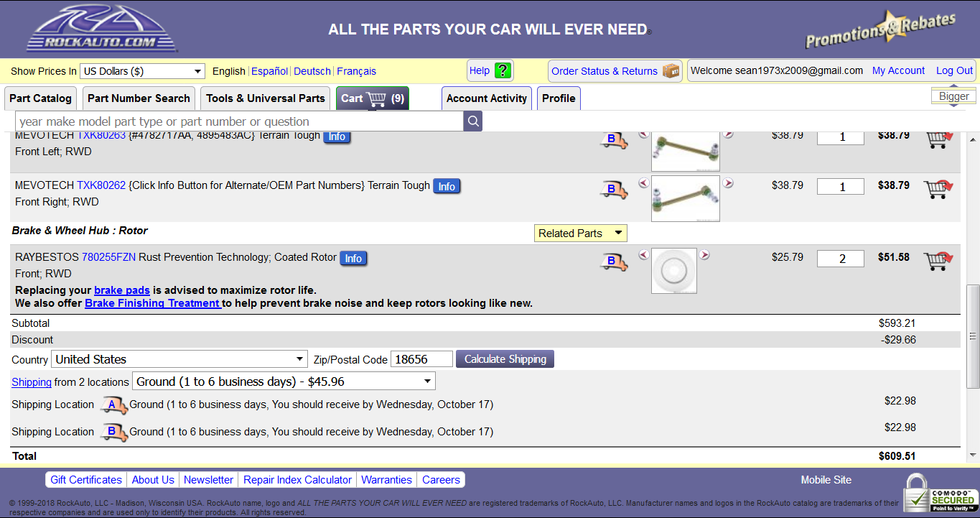The image size is (980, 518).
Task: Show next image for TXK80263 part
Action: point(728,134)
